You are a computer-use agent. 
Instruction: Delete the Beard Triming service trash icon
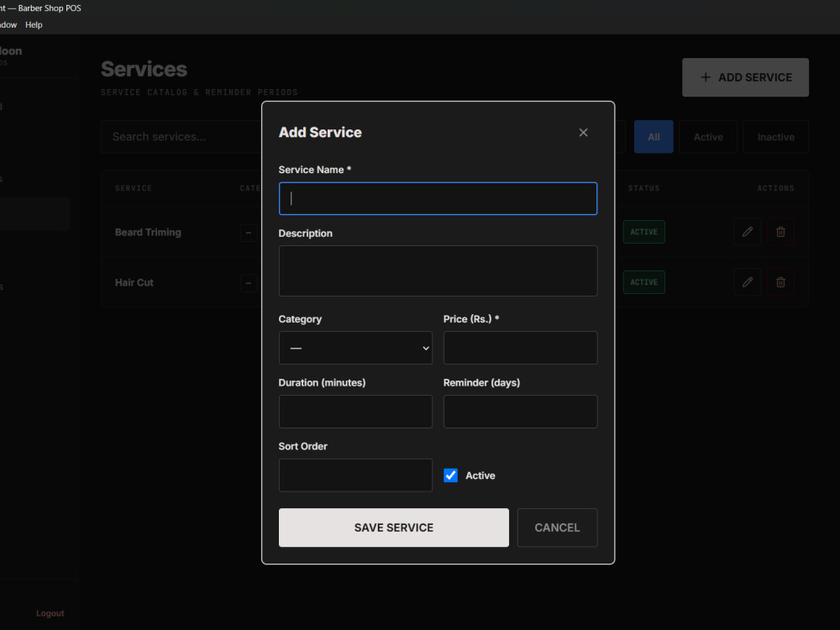[780, 232]
